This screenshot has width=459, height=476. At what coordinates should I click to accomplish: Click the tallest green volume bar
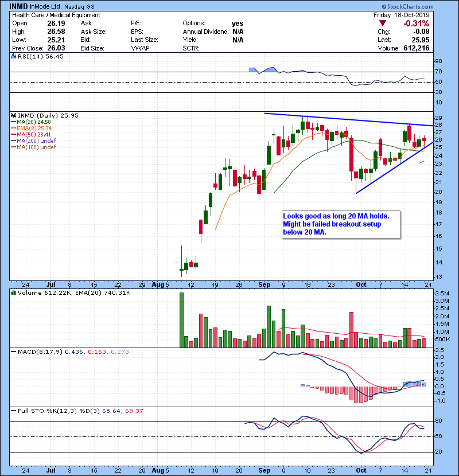[x=182, y=320]
